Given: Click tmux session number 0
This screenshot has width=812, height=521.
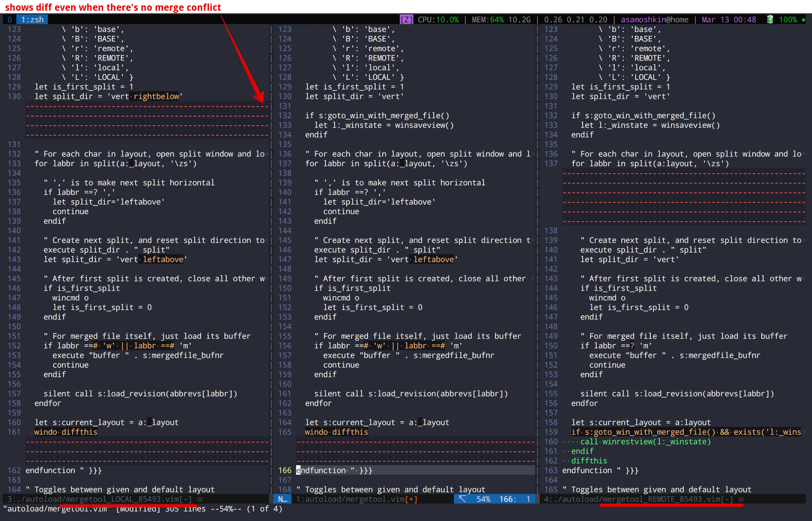Looking at the screenshot, I should pyautogui.click(x=10, y=20).
